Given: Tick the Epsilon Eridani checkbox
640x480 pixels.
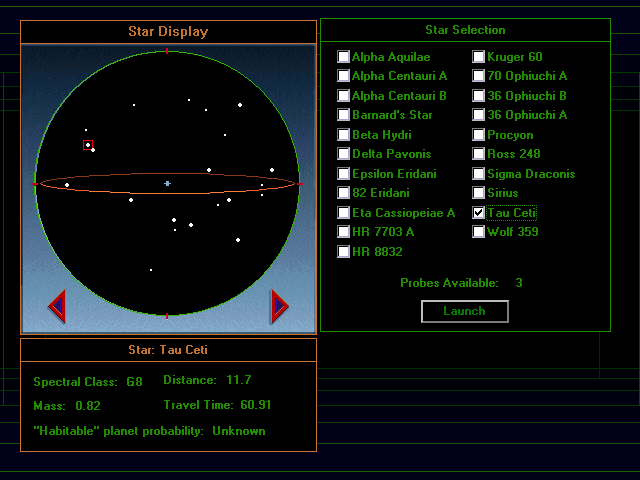Looking at the screenshot, I should [344, 174].
